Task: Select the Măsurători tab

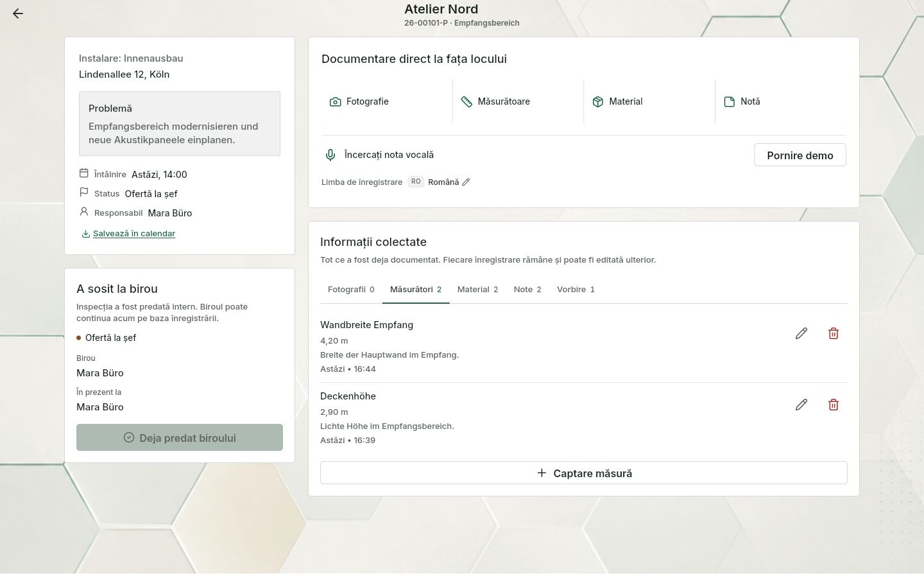Action: (416, 290)
